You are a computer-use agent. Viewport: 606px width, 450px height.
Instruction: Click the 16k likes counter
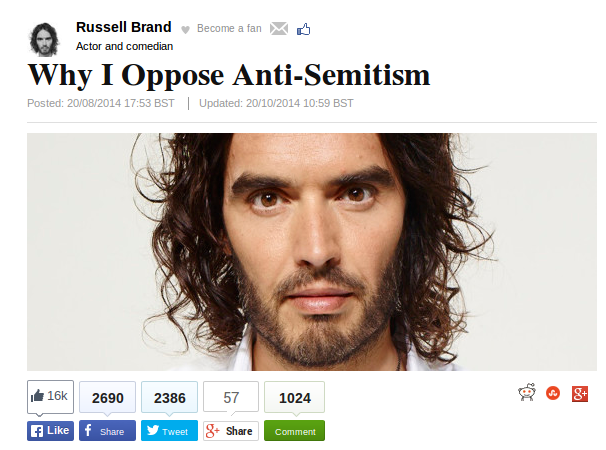click(x=50, y=397)
